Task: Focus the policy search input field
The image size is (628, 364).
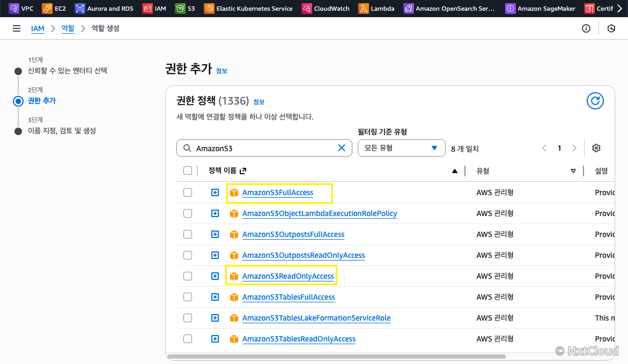Action: tap(264, 148)
